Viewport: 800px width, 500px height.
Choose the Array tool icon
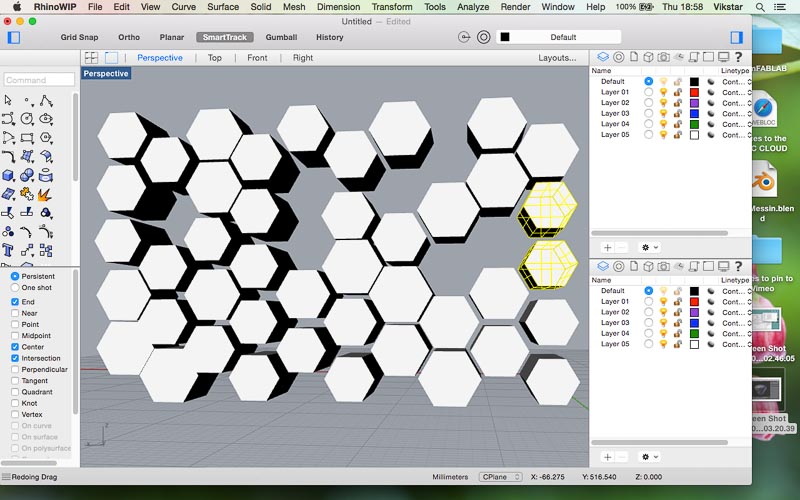point(46,250)
